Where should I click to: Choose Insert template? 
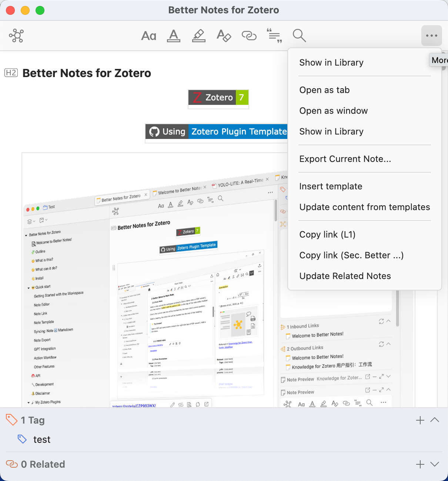point(365,186)
